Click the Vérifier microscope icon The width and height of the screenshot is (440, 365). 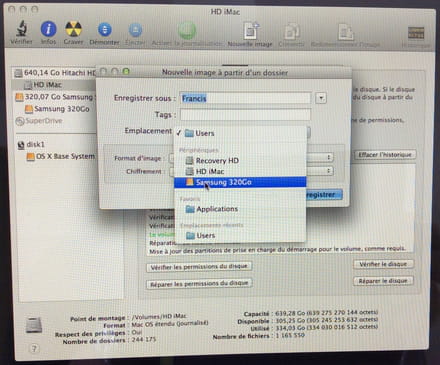(x=22, y=29)
